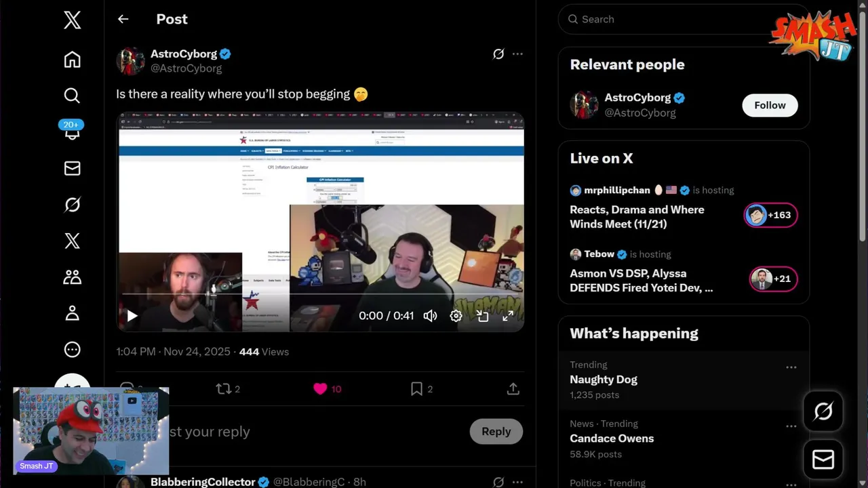Viewport: 868px width, 488px height.
Task: Share the post via upload icon
Action: tap(513, 389)
